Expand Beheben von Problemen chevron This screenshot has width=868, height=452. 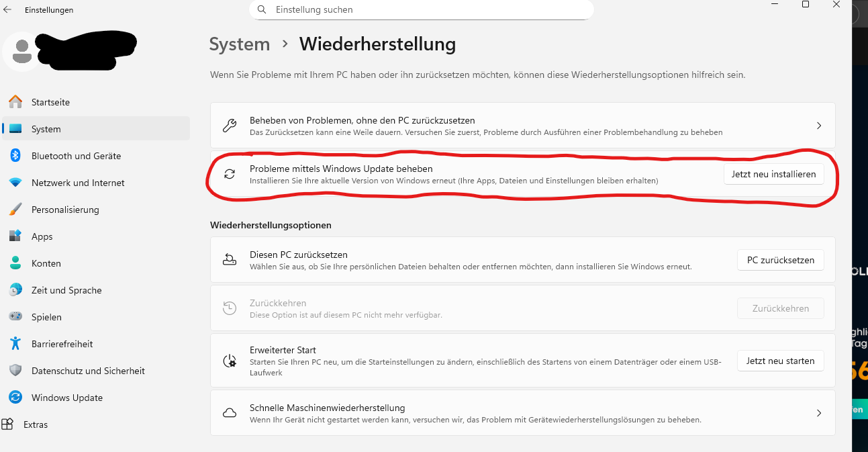click(x=818, y=126)
